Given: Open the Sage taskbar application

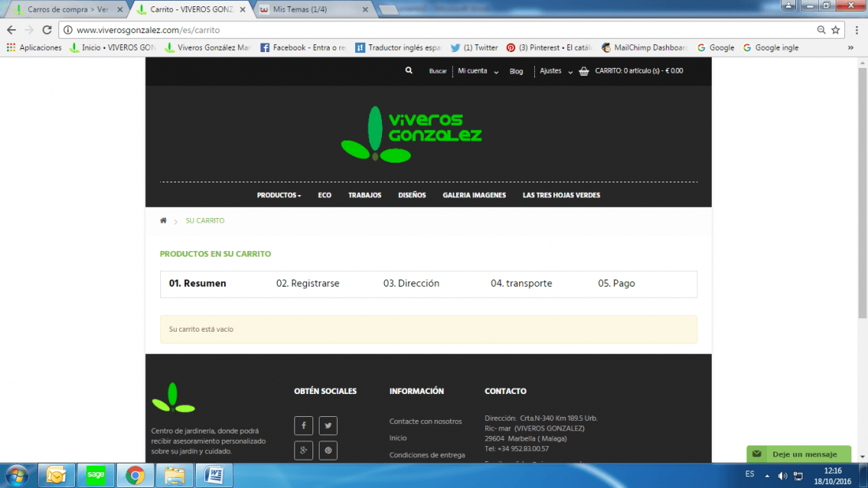Looking at the screenshot, I should 95,475.
